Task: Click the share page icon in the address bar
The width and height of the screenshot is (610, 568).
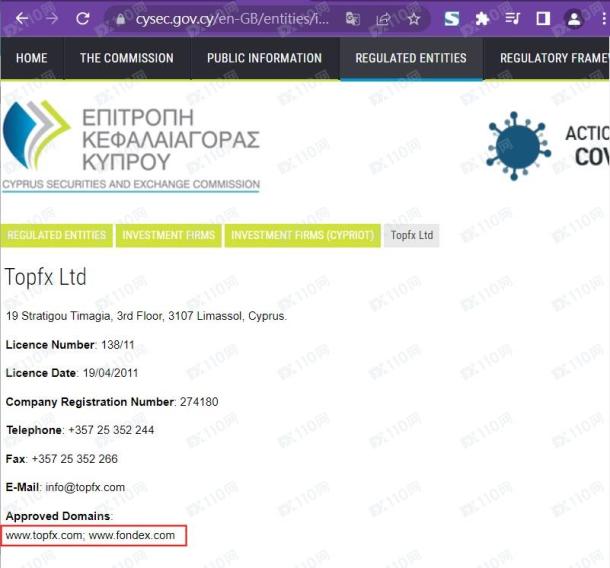Action: click(383, 19)
